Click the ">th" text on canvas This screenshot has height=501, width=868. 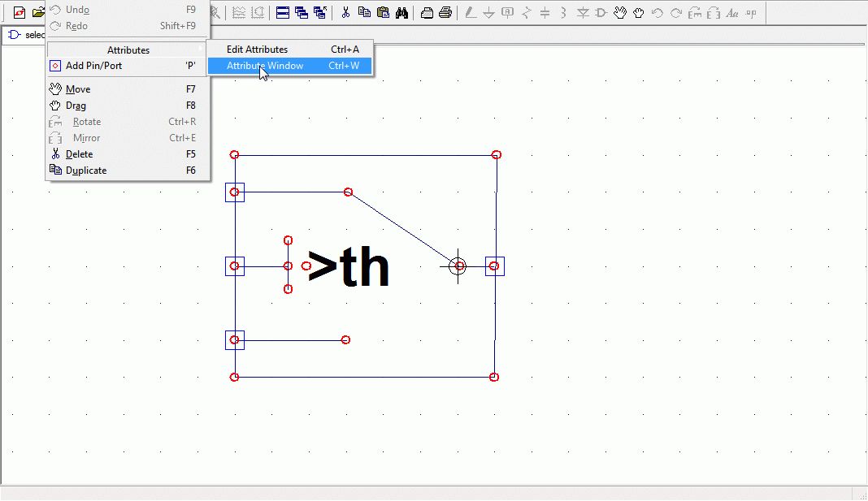(x=349, y=268)
